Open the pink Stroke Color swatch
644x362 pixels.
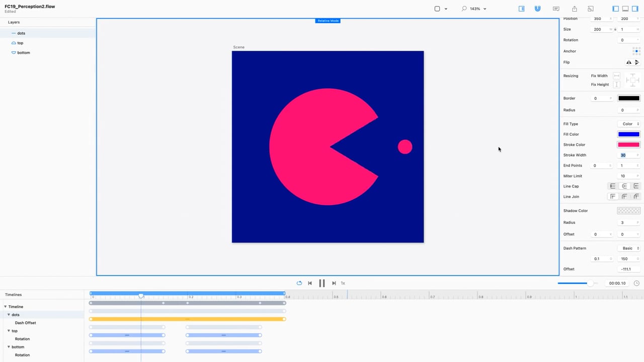click(628, 145)
